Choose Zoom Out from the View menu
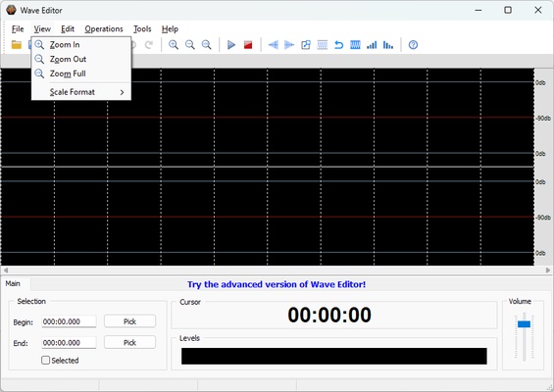 pos(81,59)
